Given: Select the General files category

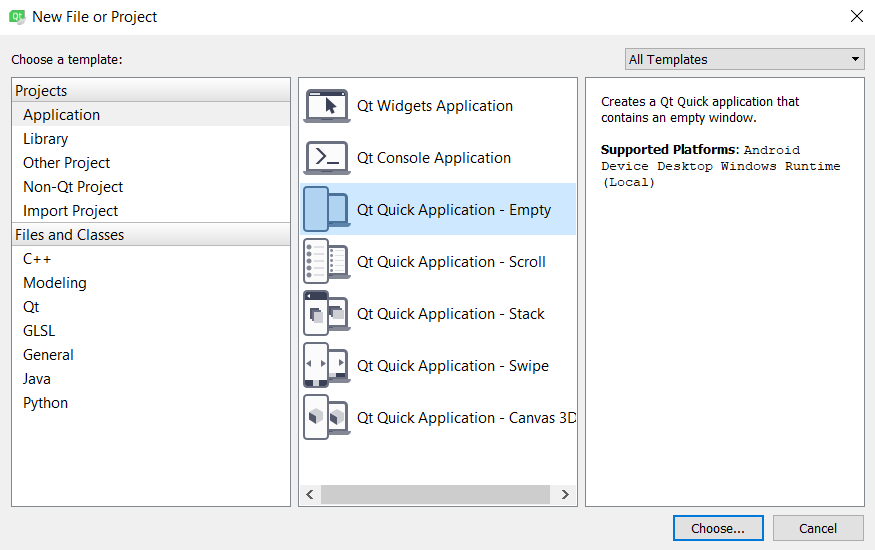Looking at the screenshot, I should (151, 354).
